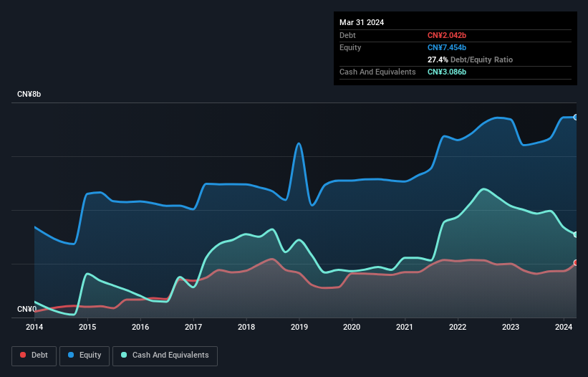Select the 2017 axis label

[193, 327]
